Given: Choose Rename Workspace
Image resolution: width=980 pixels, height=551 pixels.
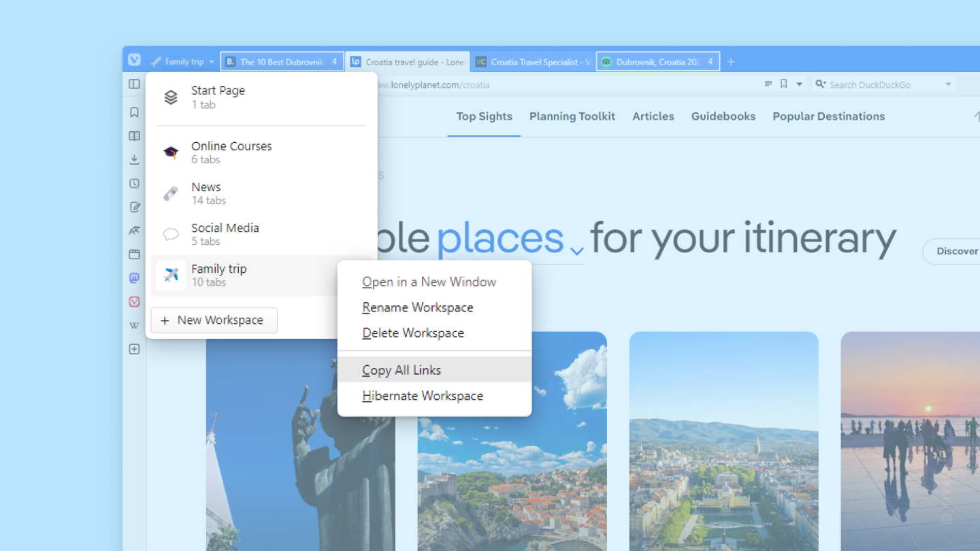Looking at the screenshot, I should (434, 307).
